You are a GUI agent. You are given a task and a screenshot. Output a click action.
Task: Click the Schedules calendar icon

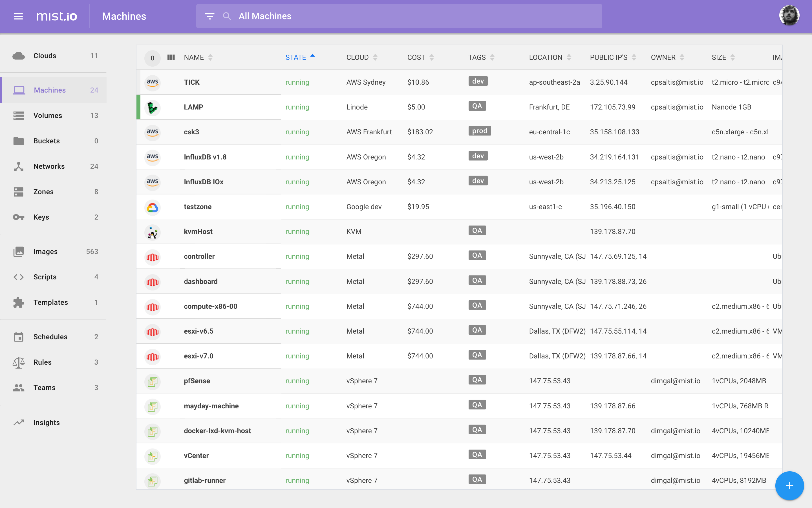[18, 337]
